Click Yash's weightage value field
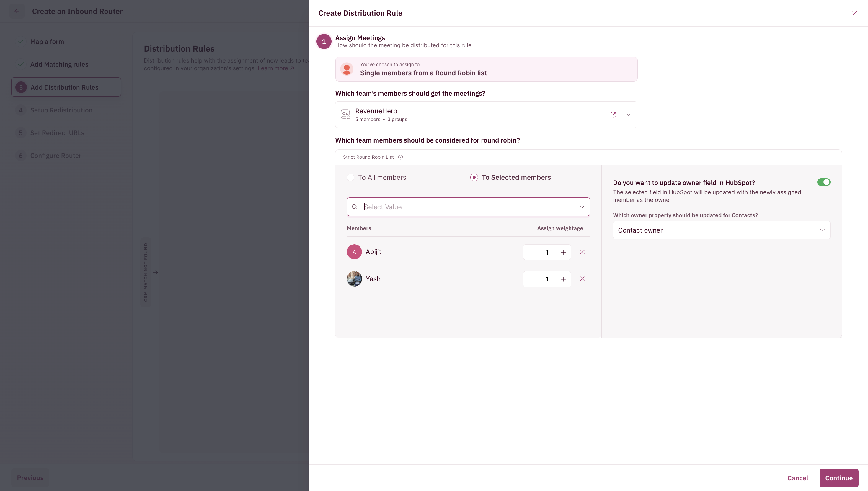The width and height of the screenshot is (868, 491). click(546, 279)
